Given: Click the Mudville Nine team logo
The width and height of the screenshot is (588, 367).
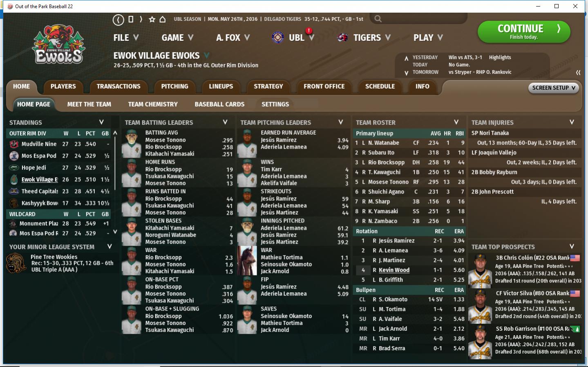Looking at the screenshot, I should [14, 144].
